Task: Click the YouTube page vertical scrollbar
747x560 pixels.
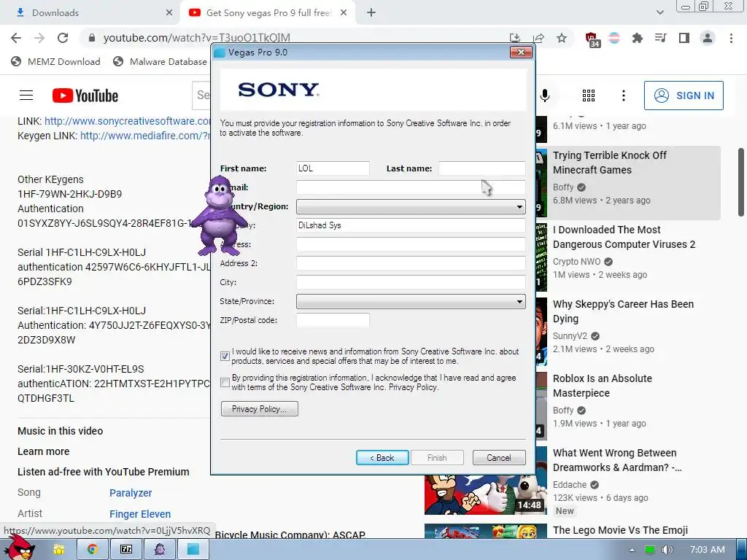Action: pyautogui.click(x=741, y=182)
